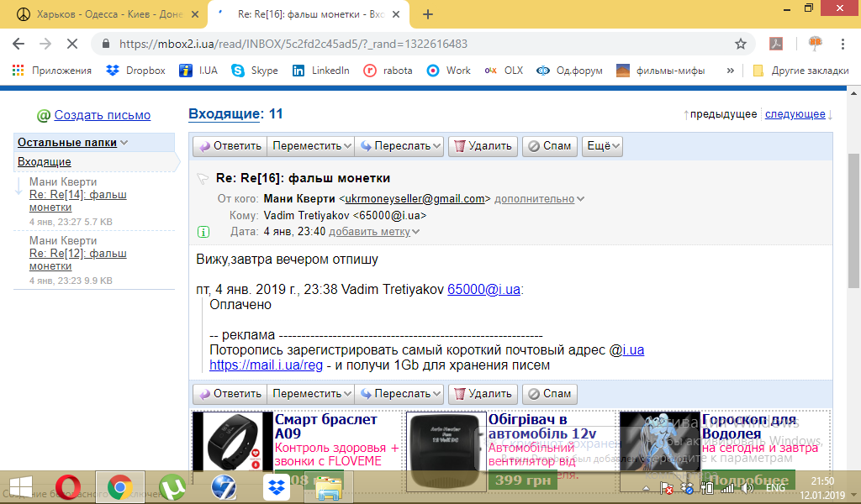Open the Skype bookmark

pos(255,71)
